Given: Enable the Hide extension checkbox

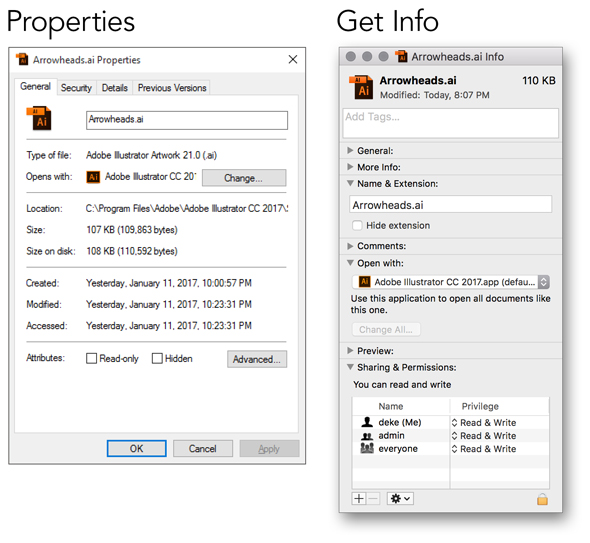Looking at the screenshot, I should pyautogui.click(x=357, y=225).
